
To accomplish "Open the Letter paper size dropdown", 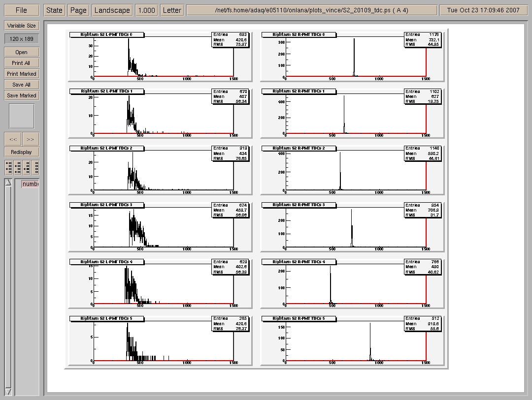I will (x=172, y=10).
